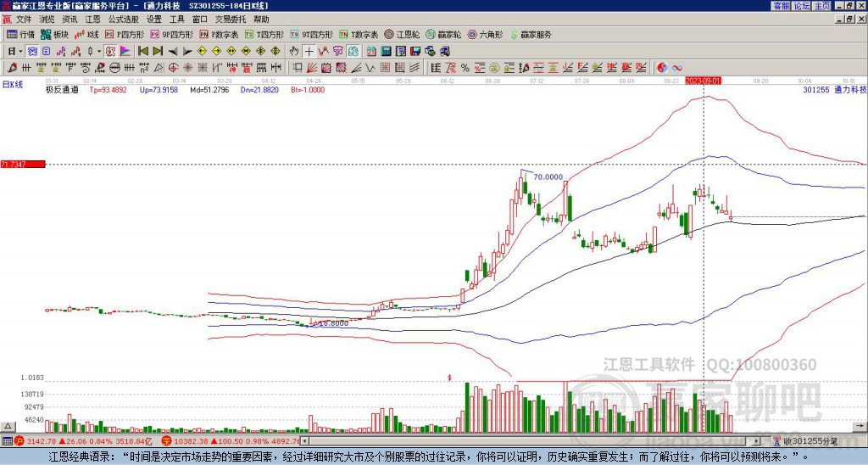
Task: Click the yin-yang icon in drawing toolbar
Action: (x=662, y=68)
